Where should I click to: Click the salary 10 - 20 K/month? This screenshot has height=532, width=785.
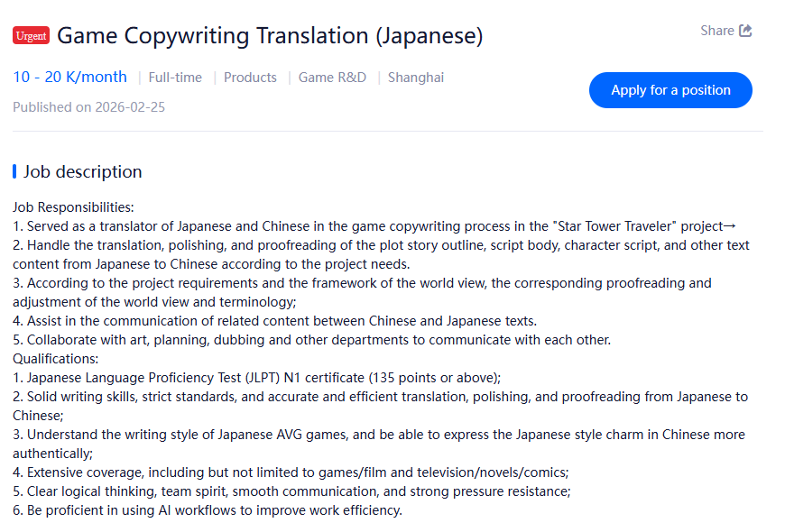70,77
